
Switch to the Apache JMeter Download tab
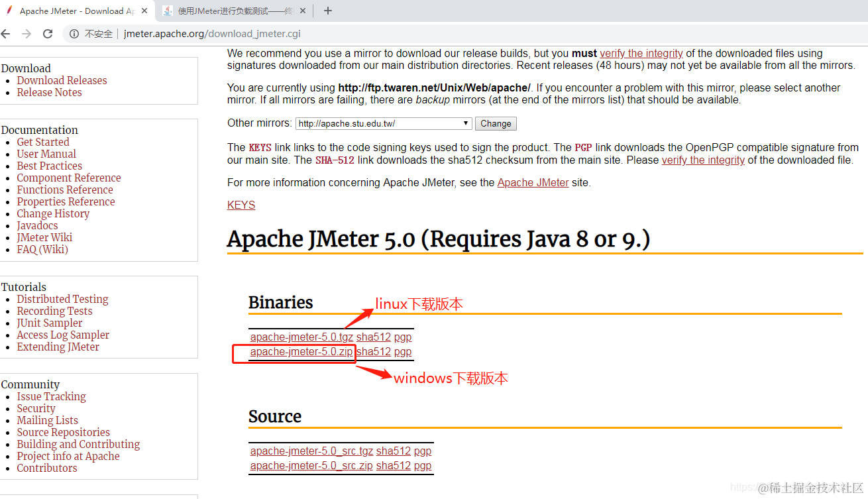click(x=77, y=11)
